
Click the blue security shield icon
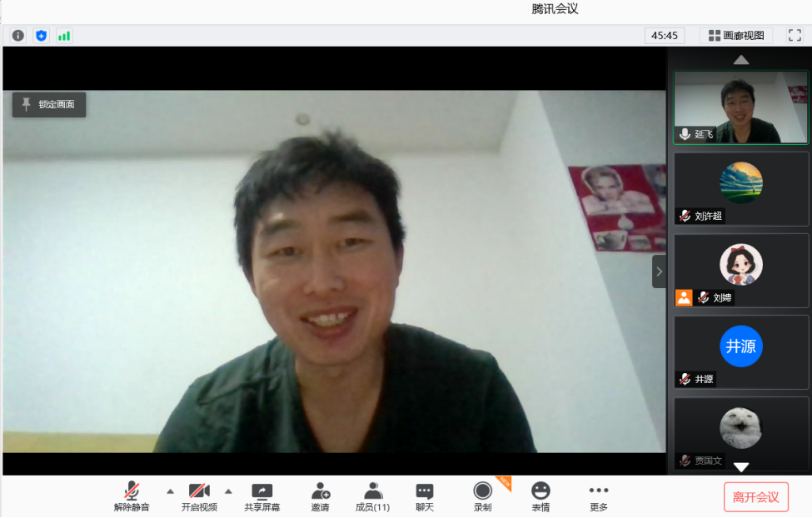41,36
